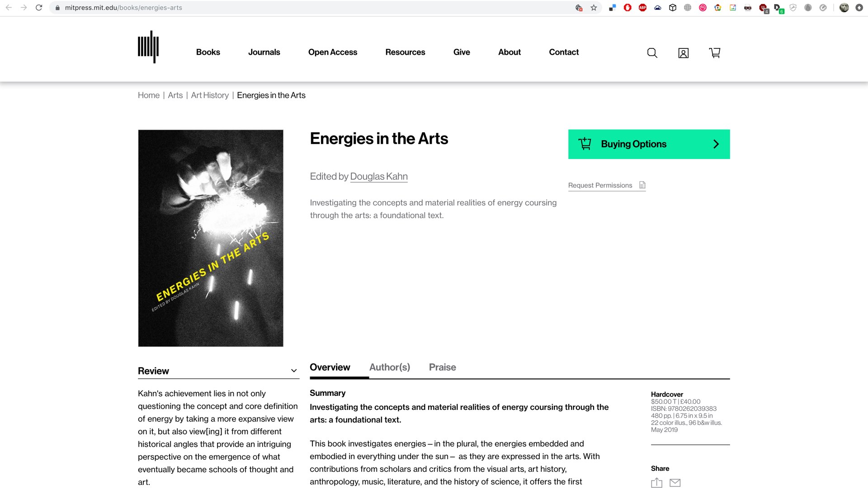Screen dimensions: 868x488
Task: Click the Energies in the Arts cover
Action: [x=211, y=238]
